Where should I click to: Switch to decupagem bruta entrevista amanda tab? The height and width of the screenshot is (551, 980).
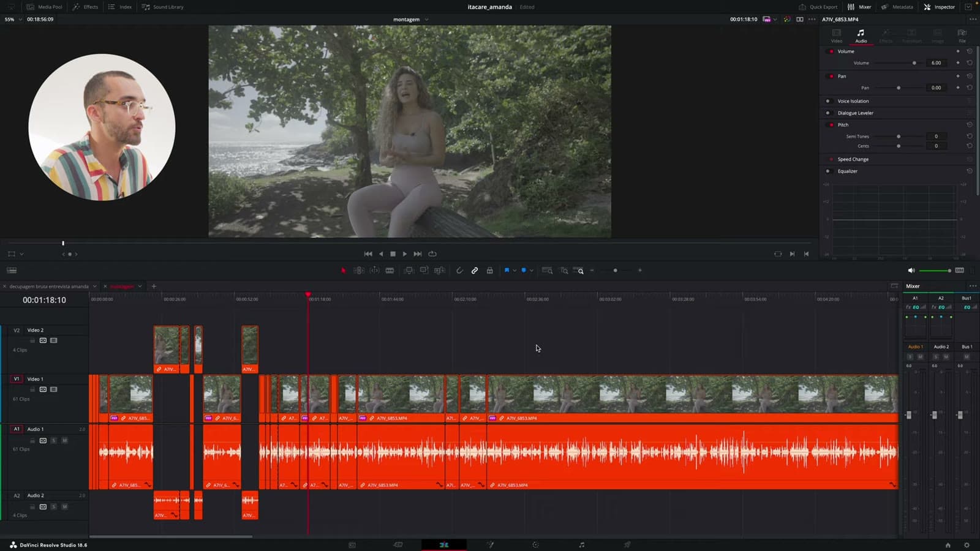coord(49,287)
